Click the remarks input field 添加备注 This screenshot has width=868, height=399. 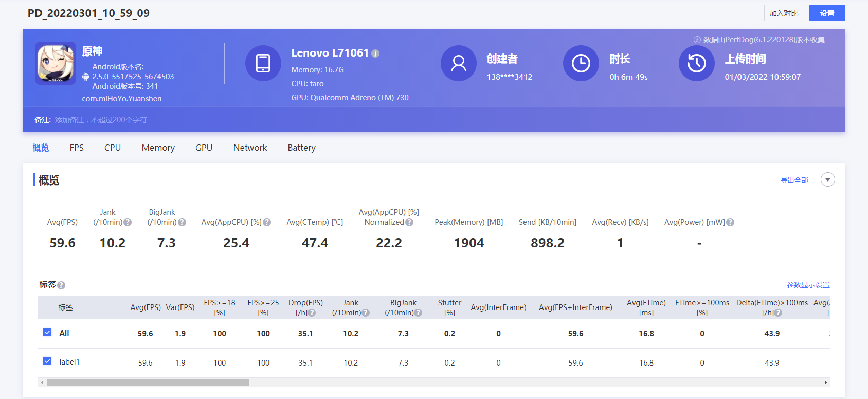pos(101,120)
